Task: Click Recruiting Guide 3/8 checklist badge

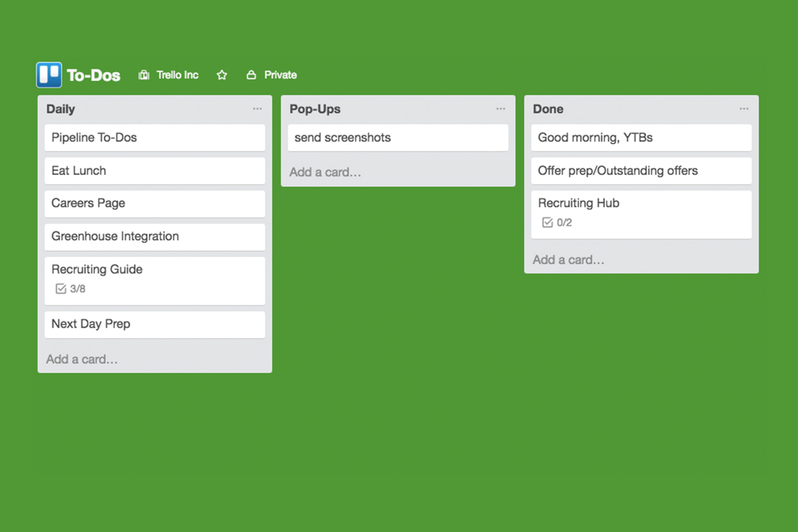Action: coord(70,289)
